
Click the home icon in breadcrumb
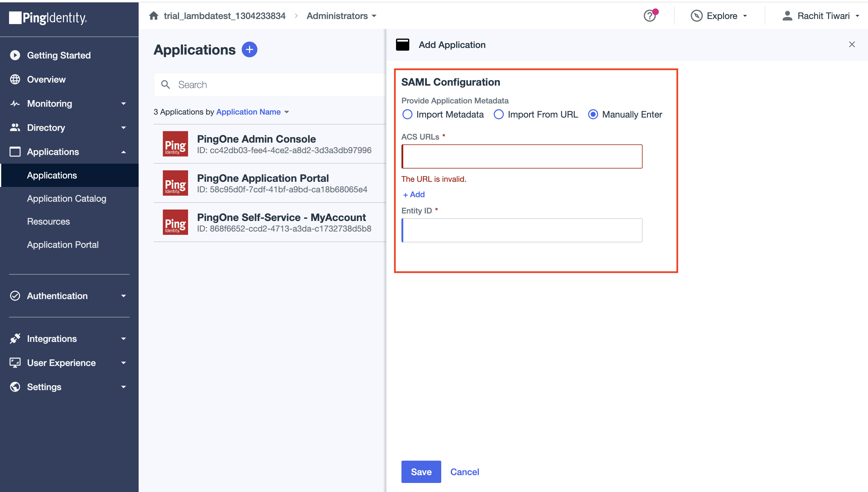tap(154, 16)
